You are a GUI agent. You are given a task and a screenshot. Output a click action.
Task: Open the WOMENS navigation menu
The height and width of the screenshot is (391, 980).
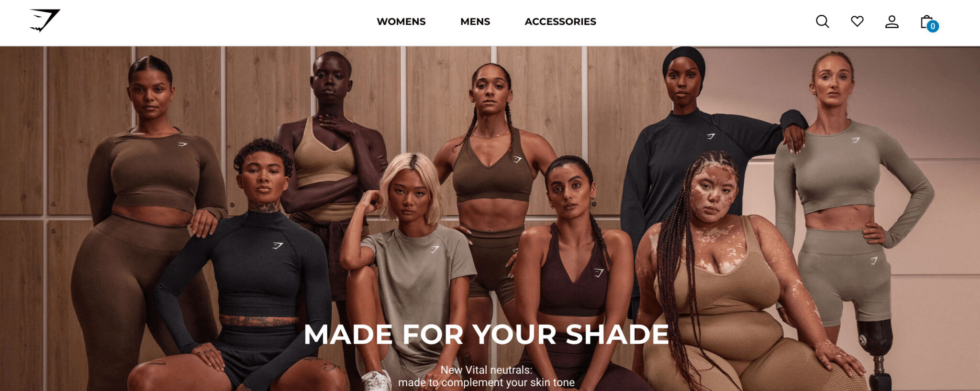(x=401, y=22)
